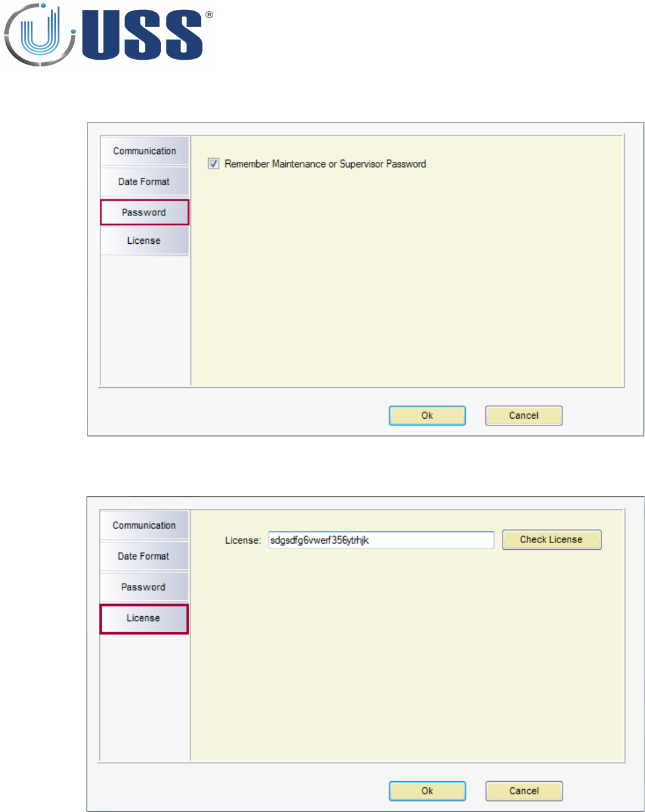Click the 'License:' field label

[243, 541]
